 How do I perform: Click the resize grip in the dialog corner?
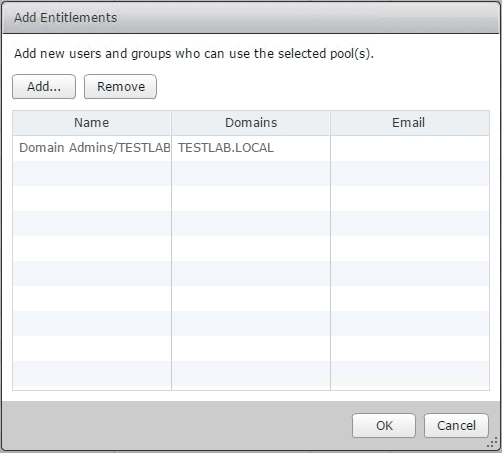click(x=492, y=443)
